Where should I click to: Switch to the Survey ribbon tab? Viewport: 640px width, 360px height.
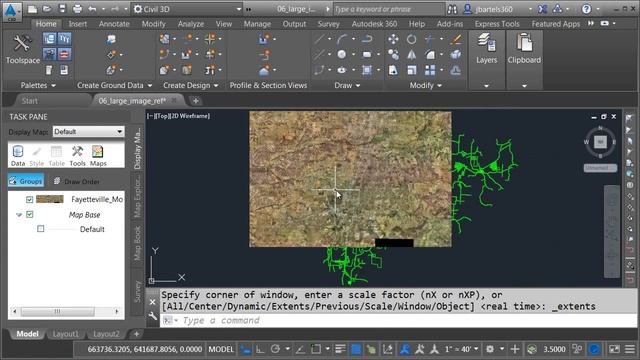[329, 24]
